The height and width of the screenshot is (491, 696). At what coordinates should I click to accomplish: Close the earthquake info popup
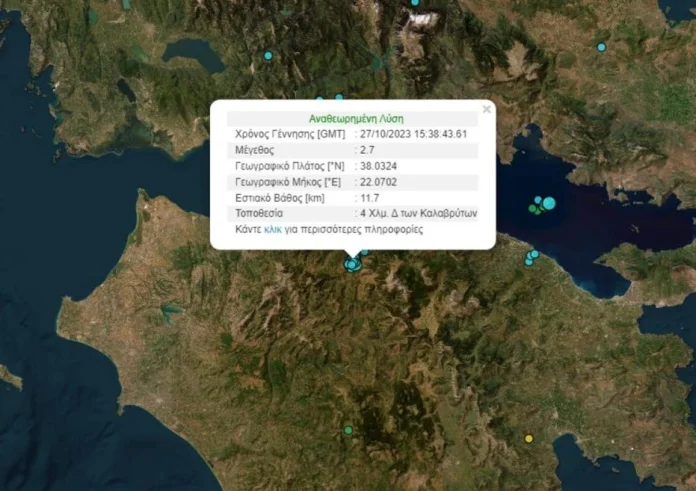pos(486,109)
